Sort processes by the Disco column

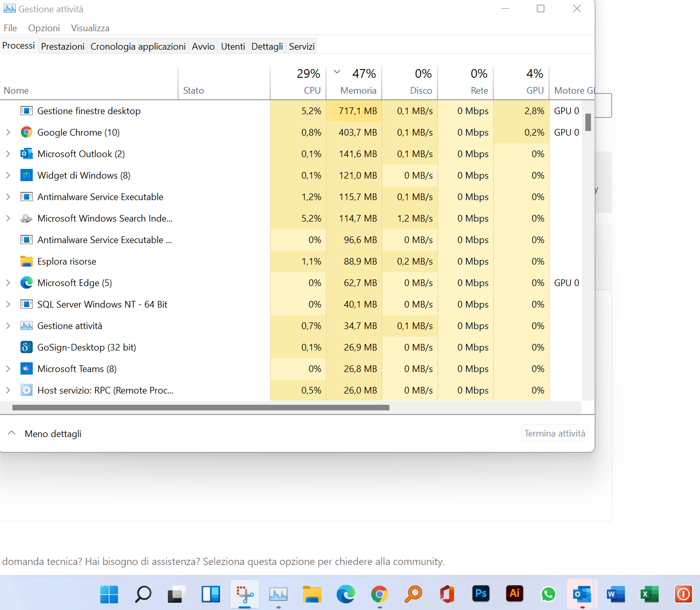(410, 82)
